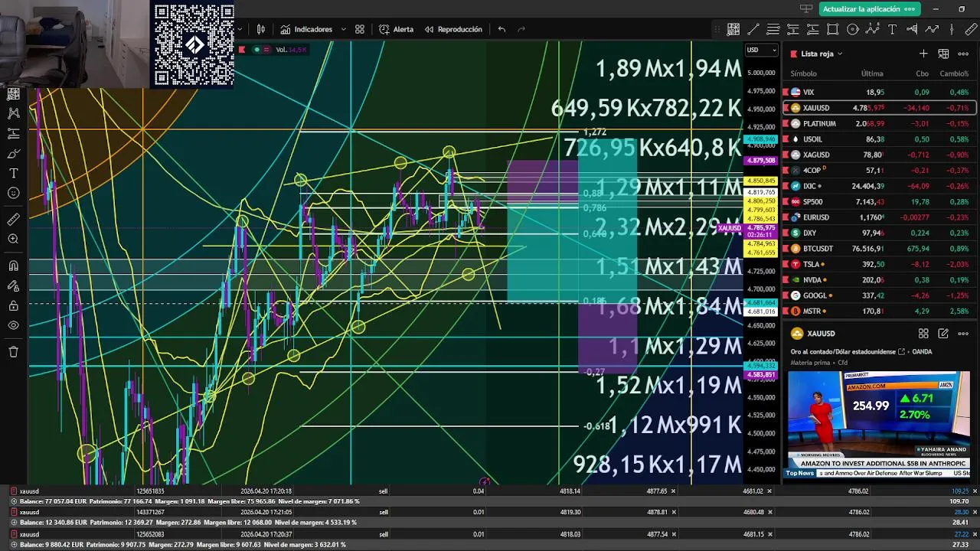This screenshot has height=551, width=980.
Task: Expand the first Balance 77 057.04 EUR row
Action: pos(13,501)
